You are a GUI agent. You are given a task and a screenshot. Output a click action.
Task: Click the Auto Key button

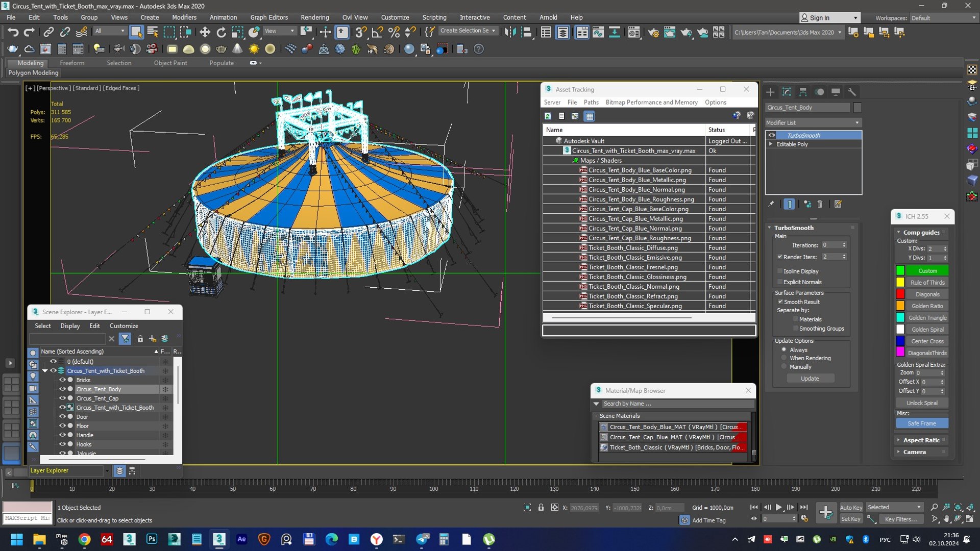[851, 507]
